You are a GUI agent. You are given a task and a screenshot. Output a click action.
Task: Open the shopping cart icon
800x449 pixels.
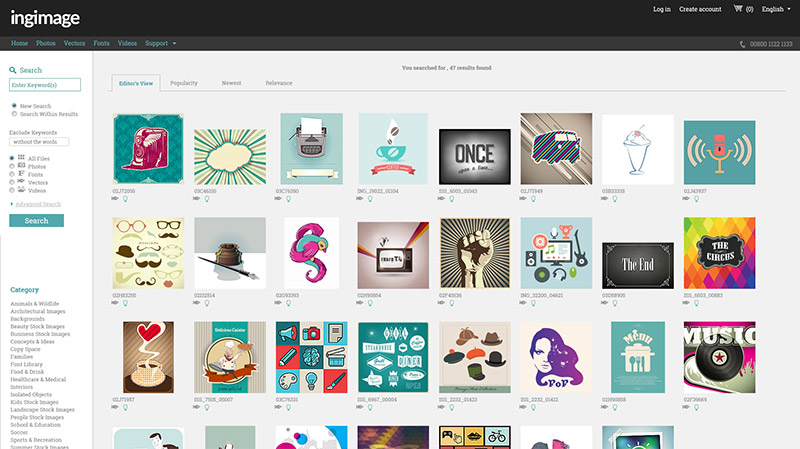tap(739, 9)
